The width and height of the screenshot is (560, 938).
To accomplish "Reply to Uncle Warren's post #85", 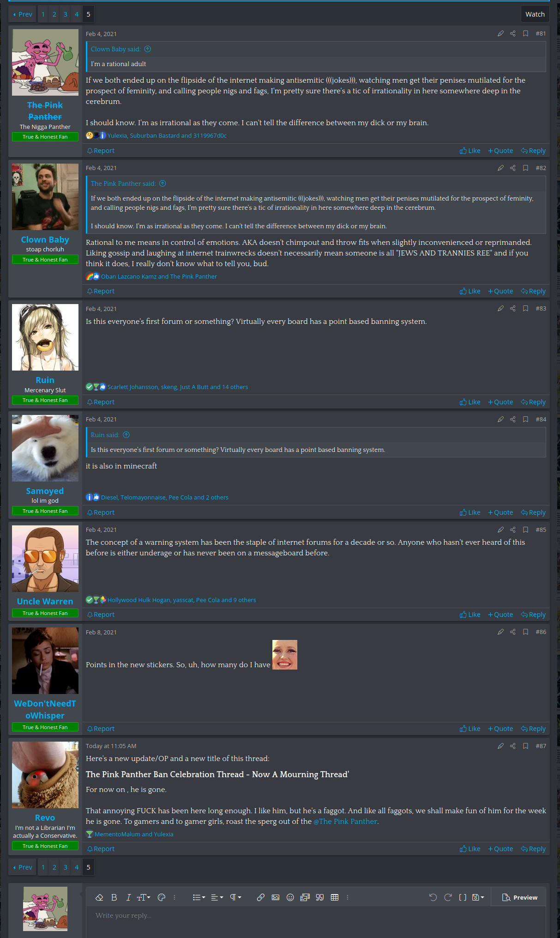I will [x=533, y=615].
